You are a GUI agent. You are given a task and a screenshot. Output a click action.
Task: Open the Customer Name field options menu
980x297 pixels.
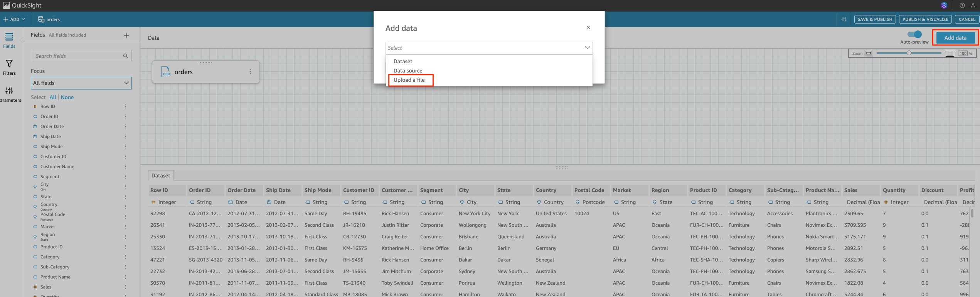(126, 167)
